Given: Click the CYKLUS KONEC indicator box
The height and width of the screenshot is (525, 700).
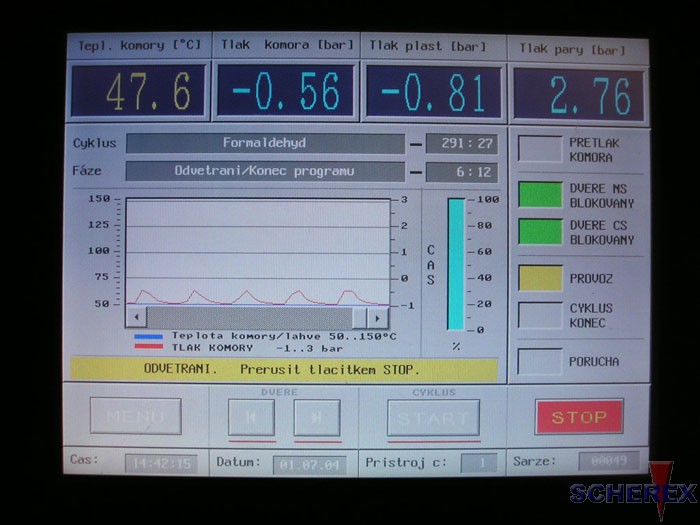Looking at the screenshot, I should point(540,315).
